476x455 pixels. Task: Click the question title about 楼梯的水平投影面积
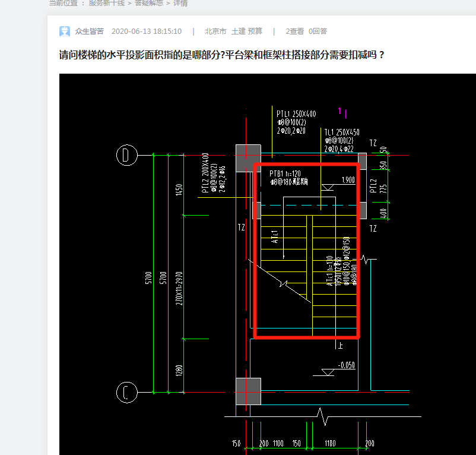pyautogui.click(x=221, y=55)
